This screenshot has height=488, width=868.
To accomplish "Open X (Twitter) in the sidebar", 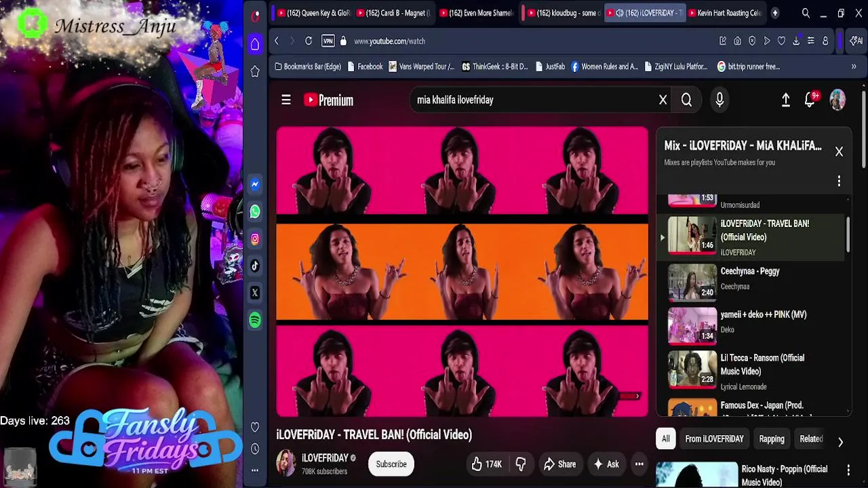I will 255,293.
